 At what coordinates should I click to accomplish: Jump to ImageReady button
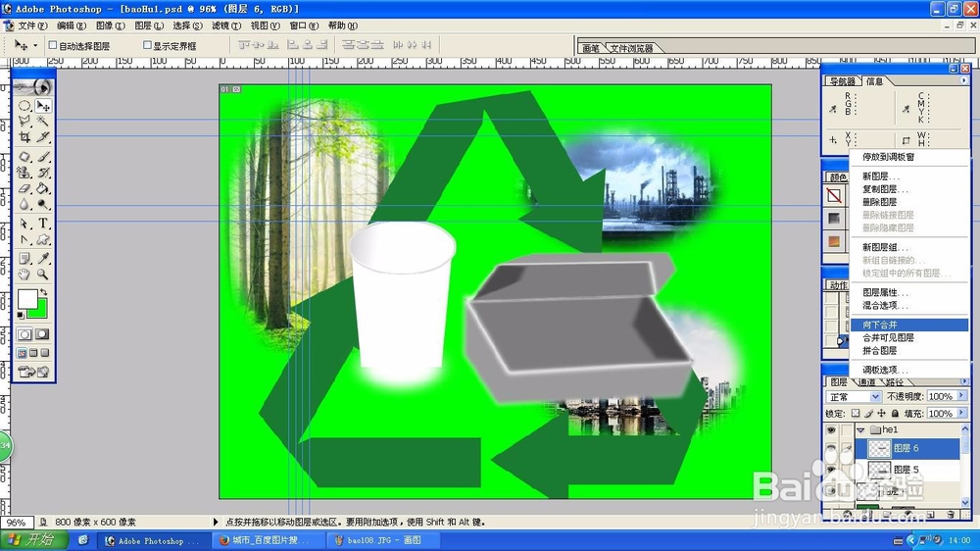pos(33,372)
